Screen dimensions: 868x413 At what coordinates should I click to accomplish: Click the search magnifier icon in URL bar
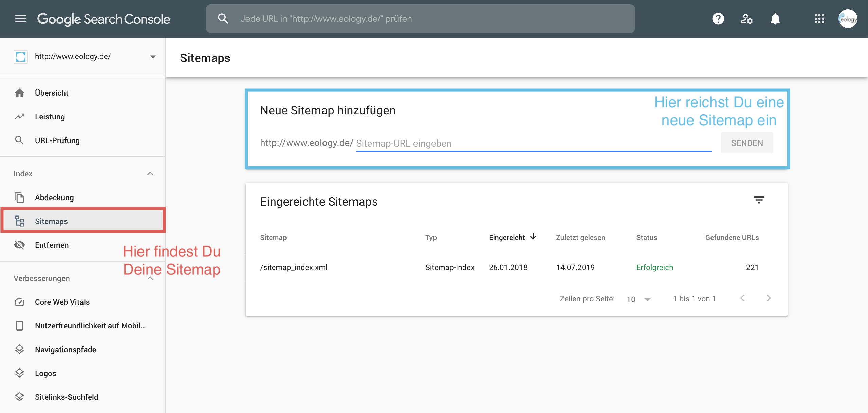tap(223, 19)
